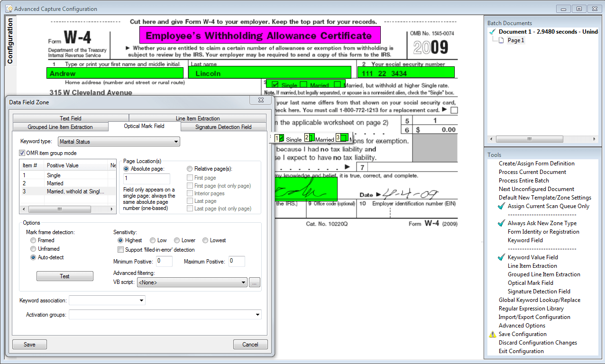This screenshot has height=364, width=605.
Task: Click checkmark next to Always Ask New Zone Type
Action: tap(502, 223)
